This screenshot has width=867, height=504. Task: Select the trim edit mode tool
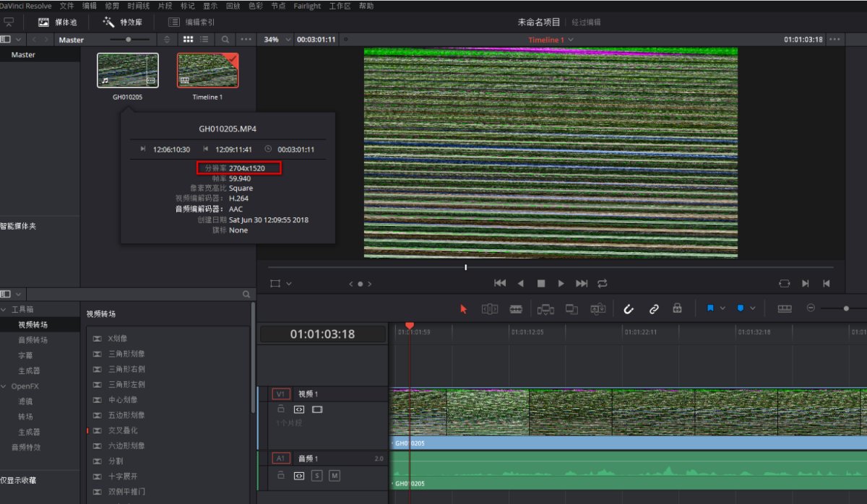490,309
